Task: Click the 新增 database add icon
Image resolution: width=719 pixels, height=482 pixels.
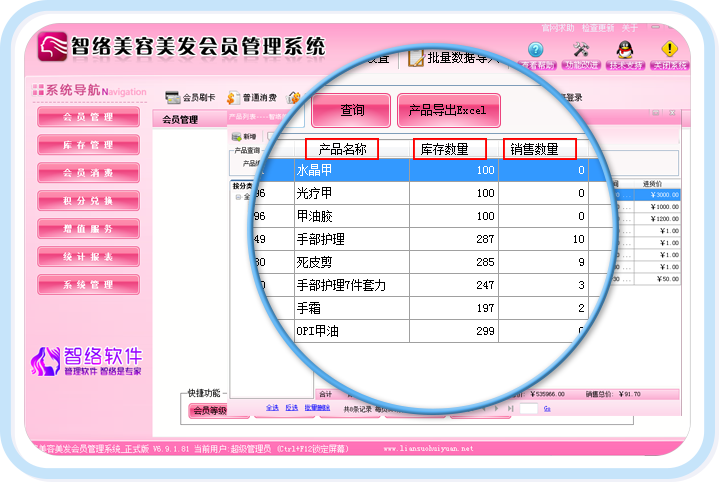Action: 236,137
